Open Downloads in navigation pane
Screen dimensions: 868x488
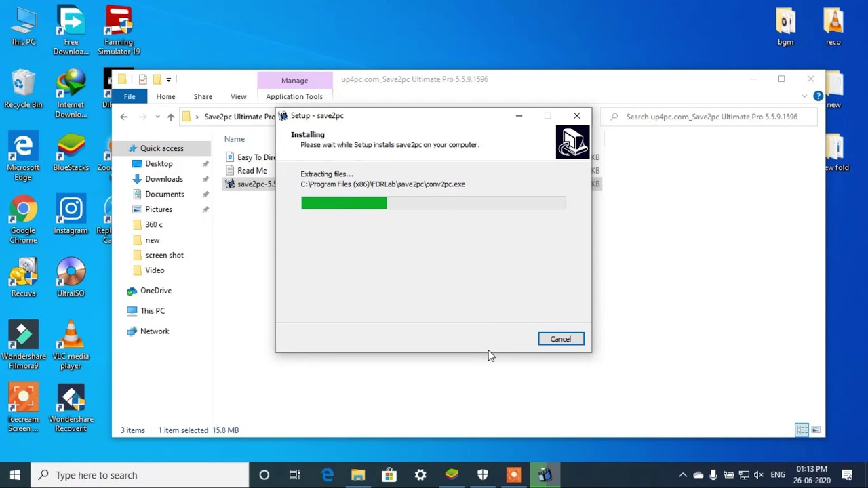coord(163,179)
